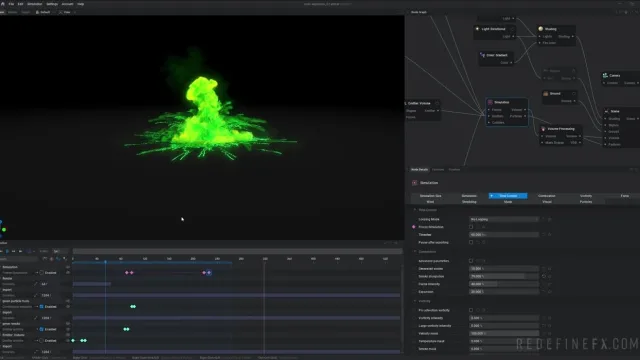Viewport: 640px width, 360px height.
Task: Open the Looping Mode dropdown
Action: 504,219
